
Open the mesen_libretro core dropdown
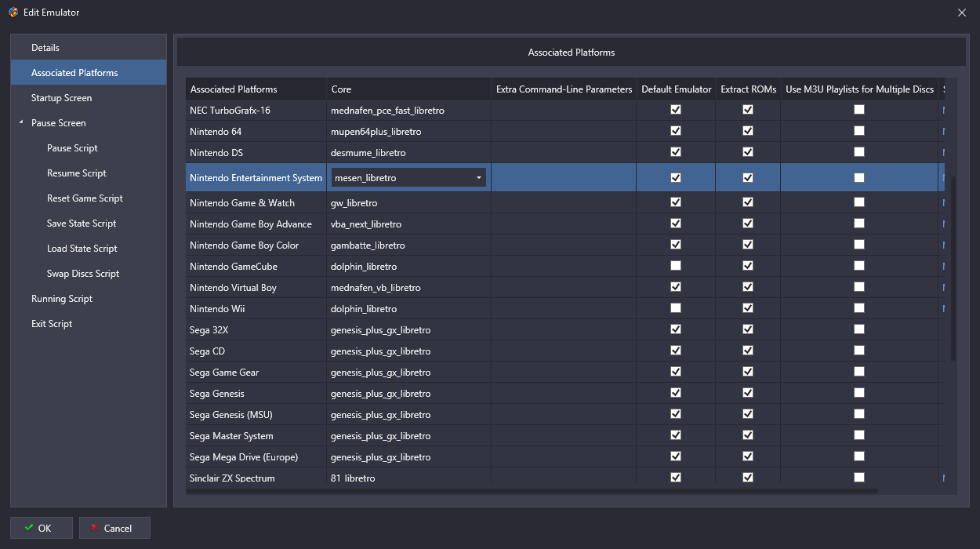(x=408, y=177)
